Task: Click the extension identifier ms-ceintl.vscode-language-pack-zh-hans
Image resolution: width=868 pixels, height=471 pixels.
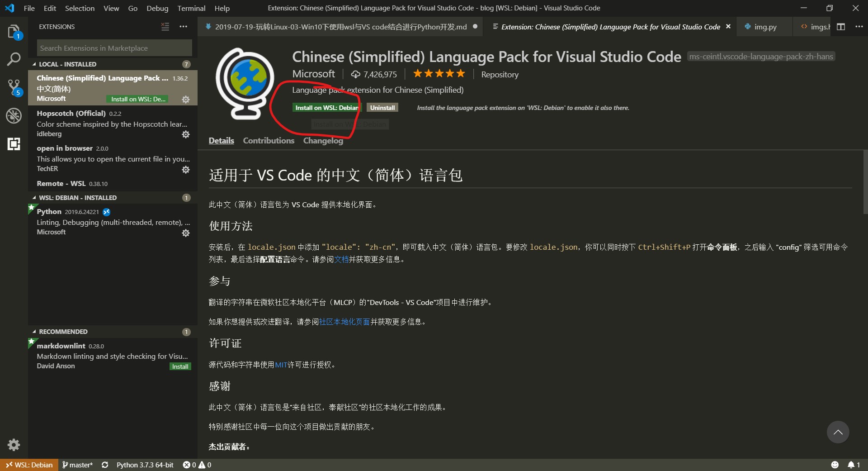Action: coord(761,57)
